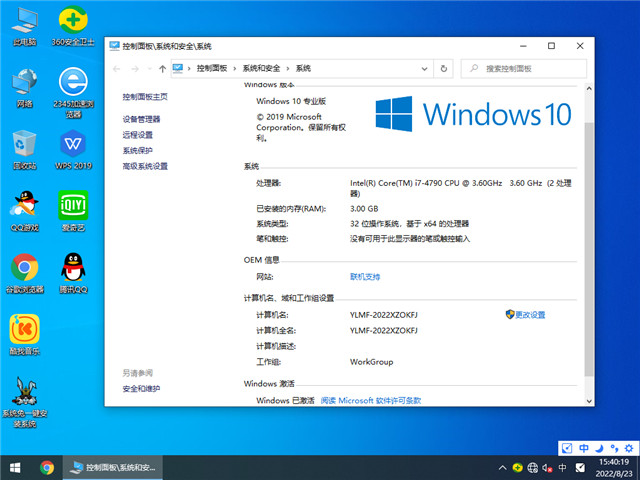Launch 2345加速浏览器 desktop icon
Viewport: 640px width, 480px height.
73,93
